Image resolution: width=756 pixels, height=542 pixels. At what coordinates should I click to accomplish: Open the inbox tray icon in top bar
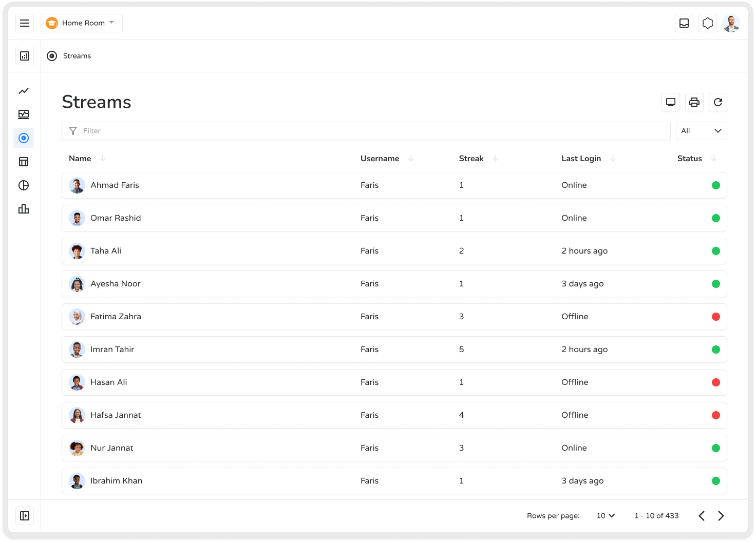(x=684, y=23)
